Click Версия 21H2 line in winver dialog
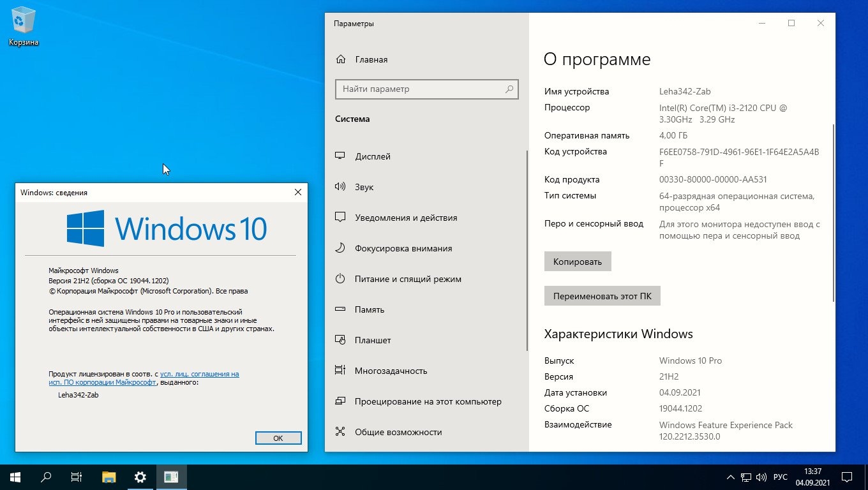 pos(108,281)
